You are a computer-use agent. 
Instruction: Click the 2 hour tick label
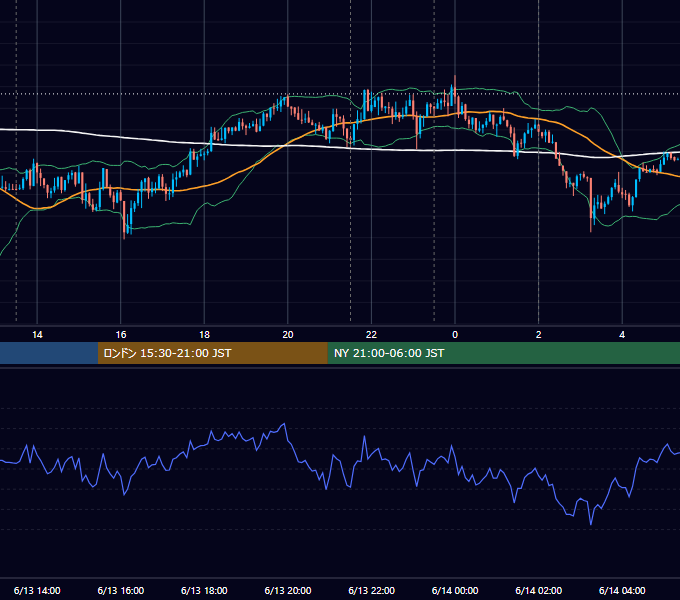coord(539,335)
